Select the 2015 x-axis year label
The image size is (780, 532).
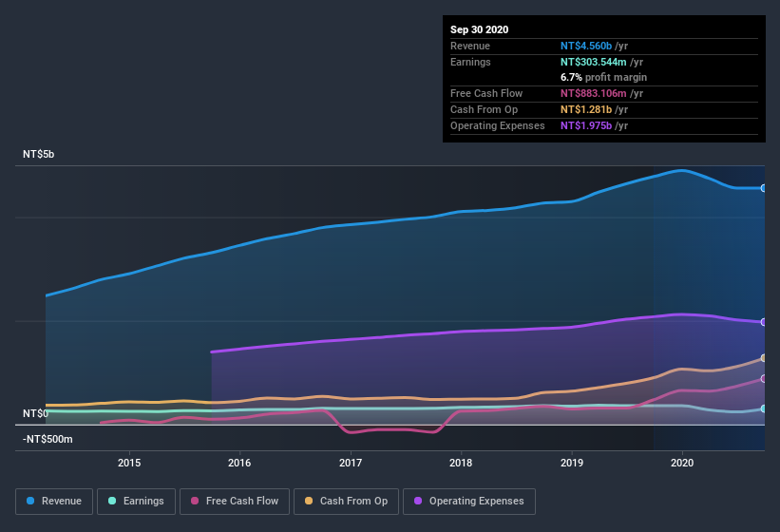(x=129, y=463)
